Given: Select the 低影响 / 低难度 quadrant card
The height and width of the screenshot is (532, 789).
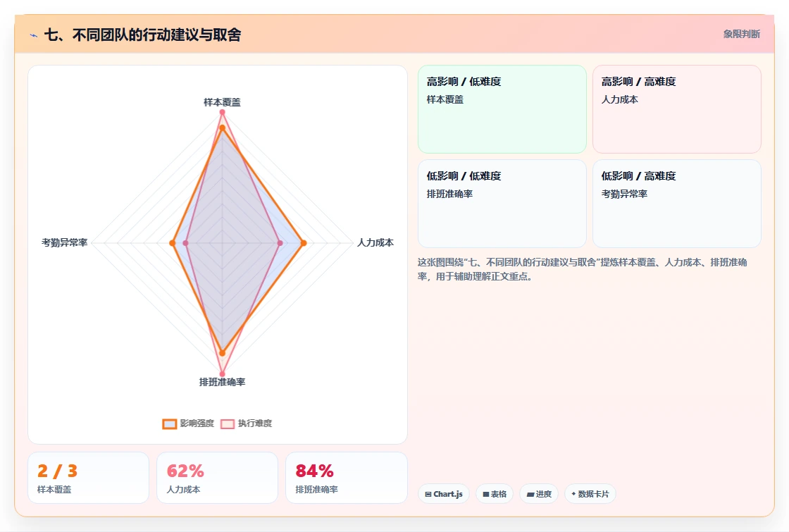Looking at the screenshot, I should coord(502,204).
